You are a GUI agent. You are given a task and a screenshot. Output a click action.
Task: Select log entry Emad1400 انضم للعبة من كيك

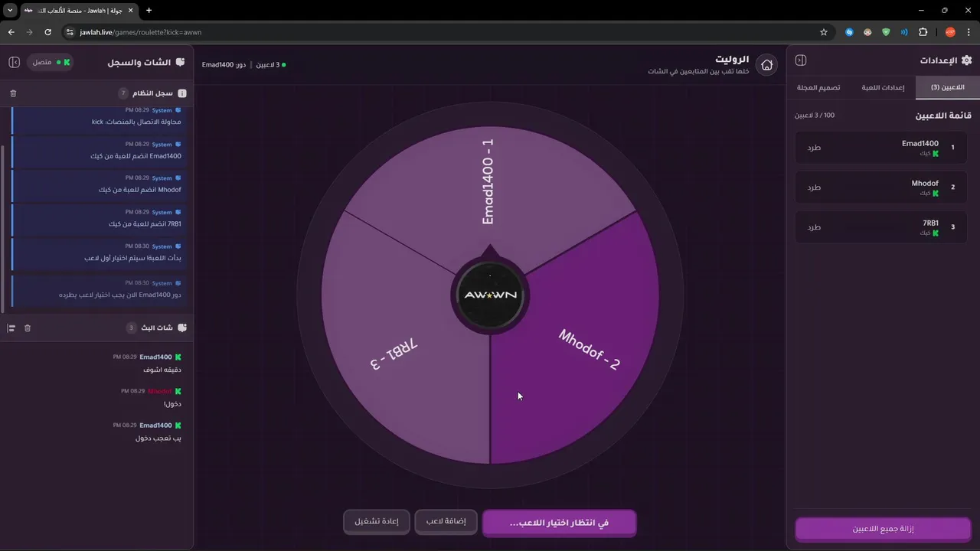tap(98, 150)
